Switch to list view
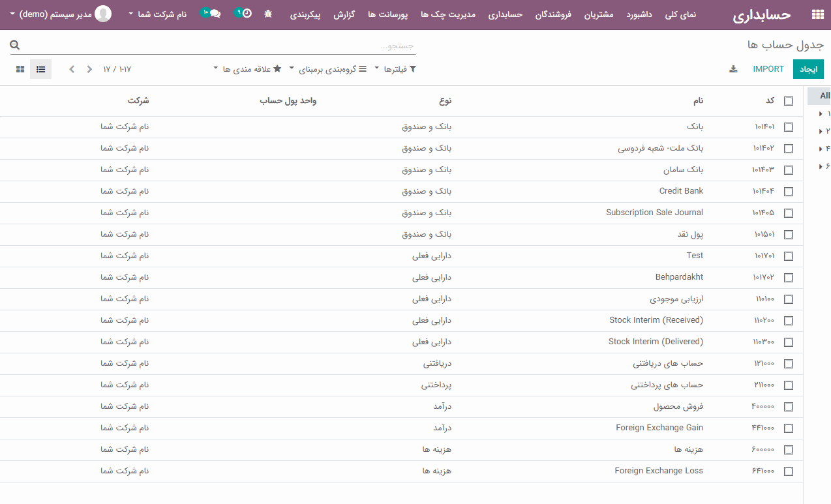This screenshot has height=504, width=831. tap(40, 69)
